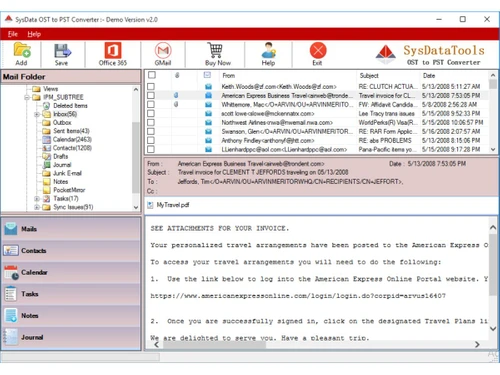
Task: Check the Anthony Findley email checkbox
Action: pyautogui.click(x=151, y=140)
